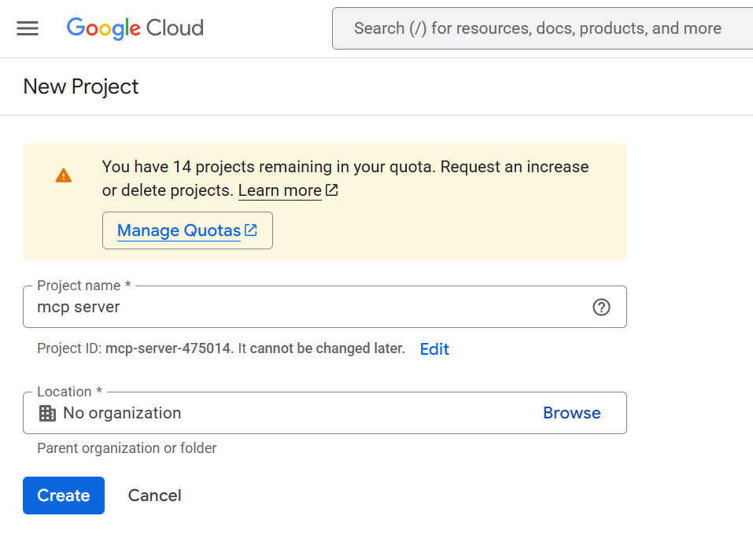Click the Parent organization or folder hint

pyautogui.click(x=127, y=448)
